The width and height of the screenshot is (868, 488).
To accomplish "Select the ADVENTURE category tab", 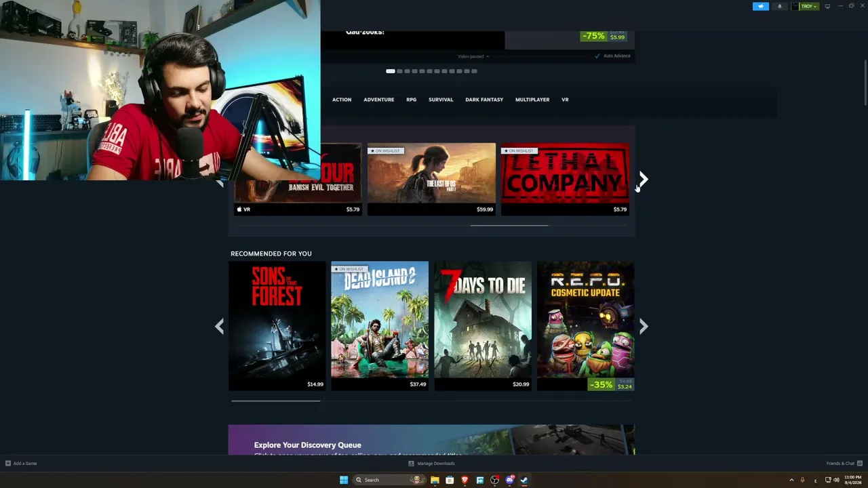I will [x=378, y=100].
